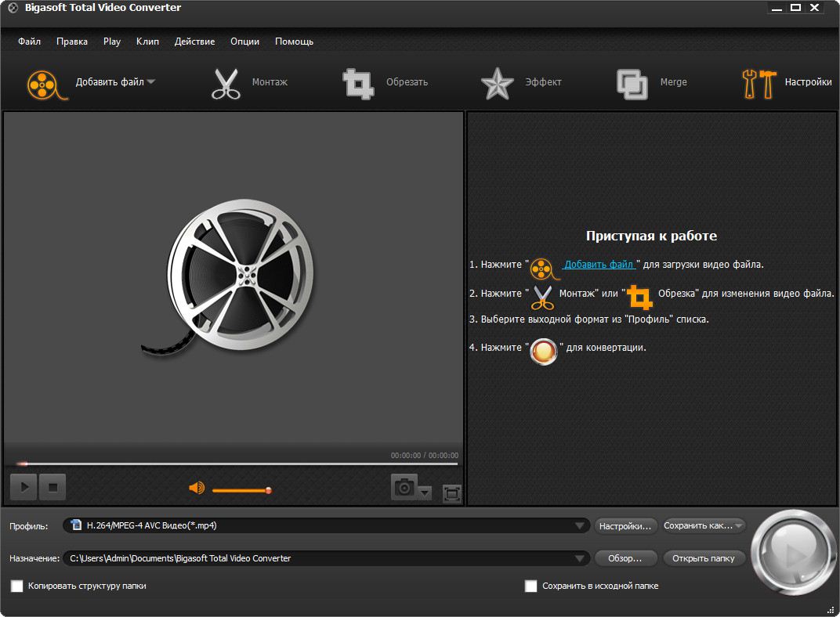Play the video in preview
Screen dimensions: 840x617
[24, 487]
